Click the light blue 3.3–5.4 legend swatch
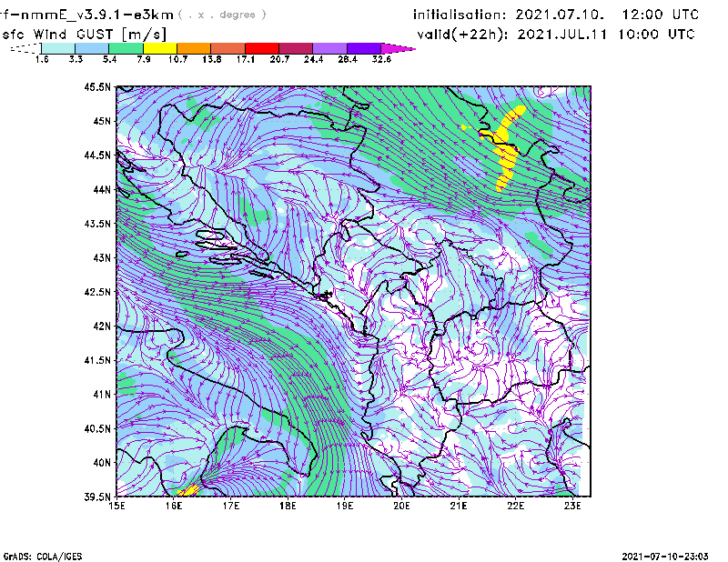This screenshot has width=728, height=562. click(92, 48)
